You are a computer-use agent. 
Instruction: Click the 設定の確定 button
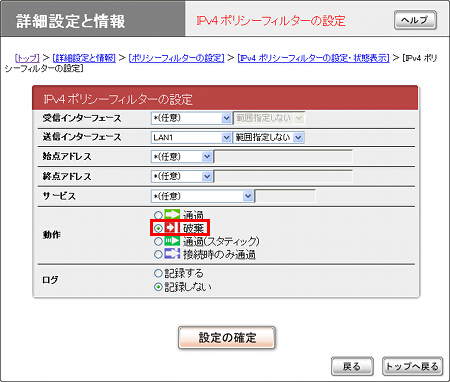click(x=227, y=338)
